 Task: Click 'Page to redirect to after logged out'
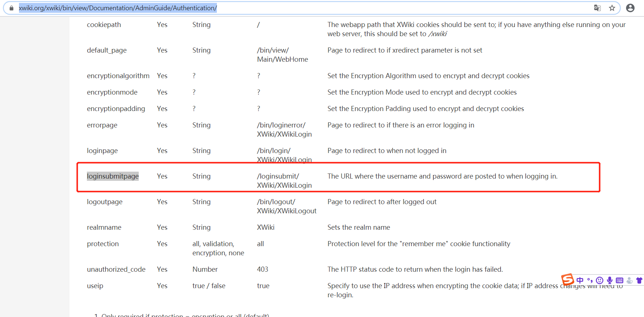[x=382, y=202]
